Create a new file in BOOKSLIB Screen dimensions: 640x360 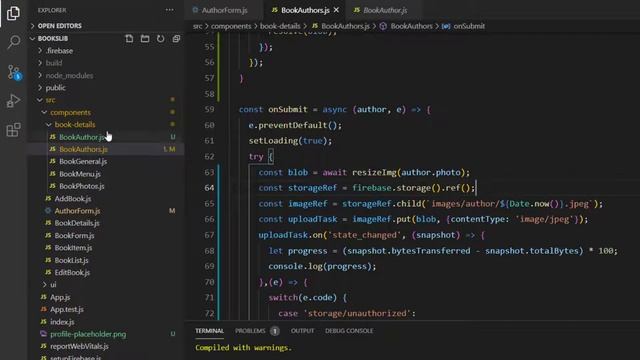point(129,38)
